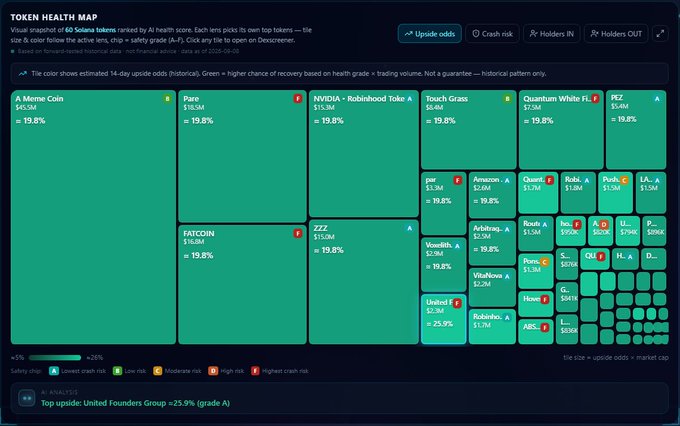
Task: Click the upside odds color scale bar
Action: (55, 358)
